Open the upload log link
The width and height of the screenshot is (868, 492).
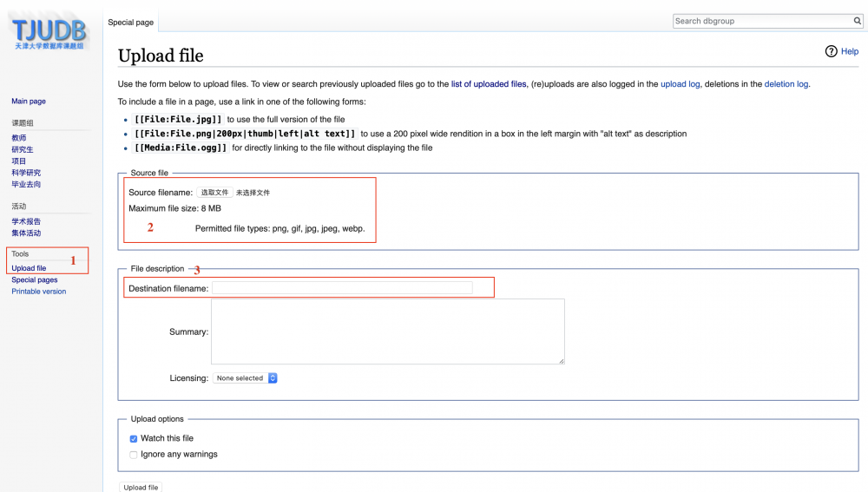[681, 84]
